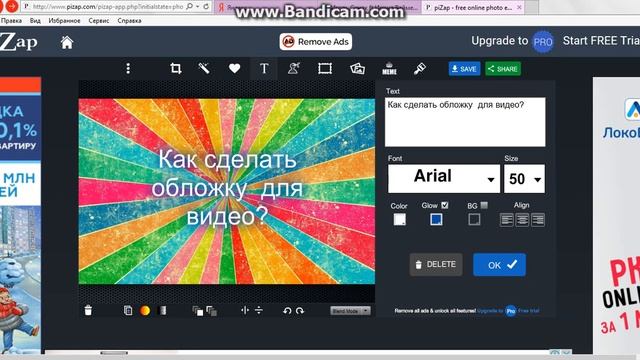Open the magic wand effects tool
The width and height of the screenshot is (640, 360).
[204, 69]
